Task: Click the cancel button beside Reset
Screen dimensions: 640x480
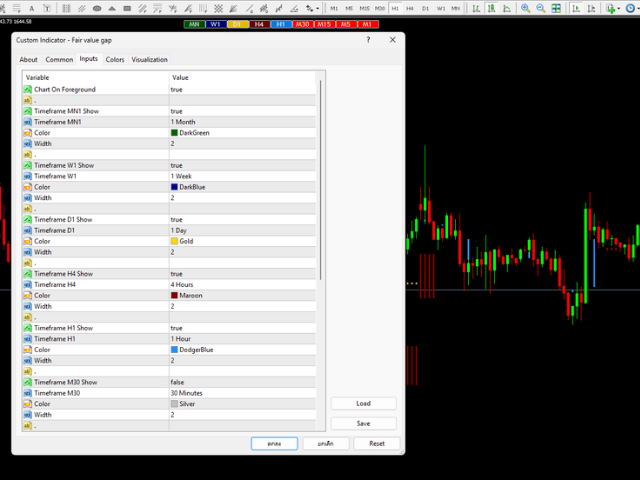Action: coord(326,444)
